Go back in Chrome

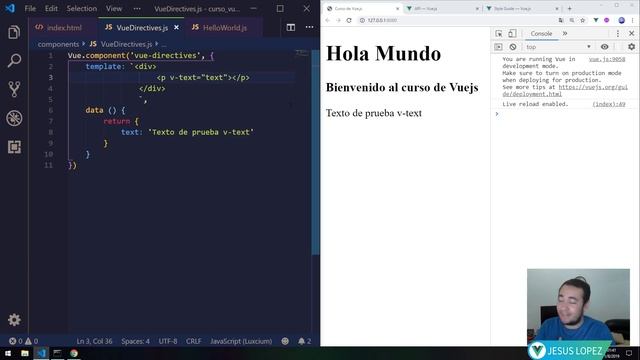pos(327,20)
